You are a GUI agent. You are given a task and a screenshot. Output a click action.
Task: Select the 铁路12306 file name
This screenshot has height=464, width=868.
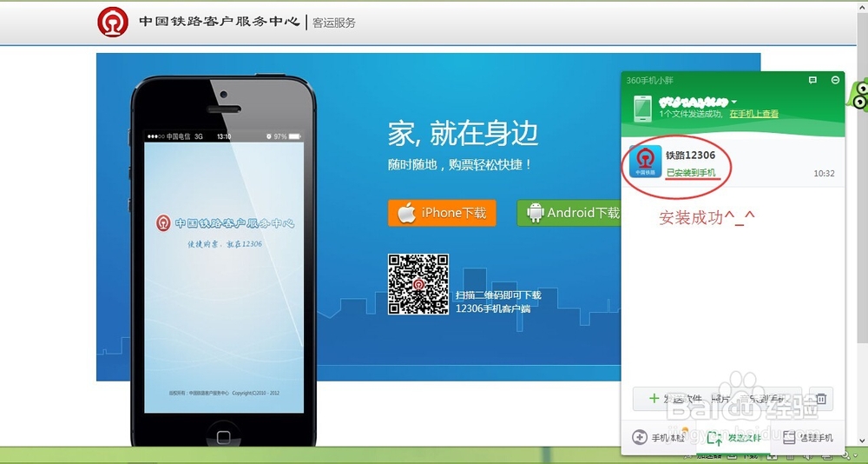point(690,156)
